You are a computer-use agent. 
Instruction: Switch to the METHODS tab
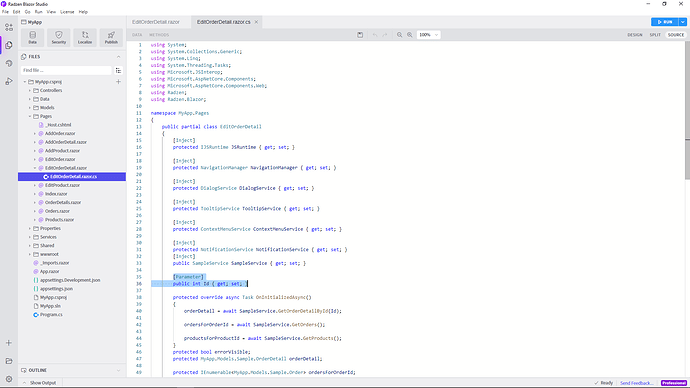coord(159,35)
